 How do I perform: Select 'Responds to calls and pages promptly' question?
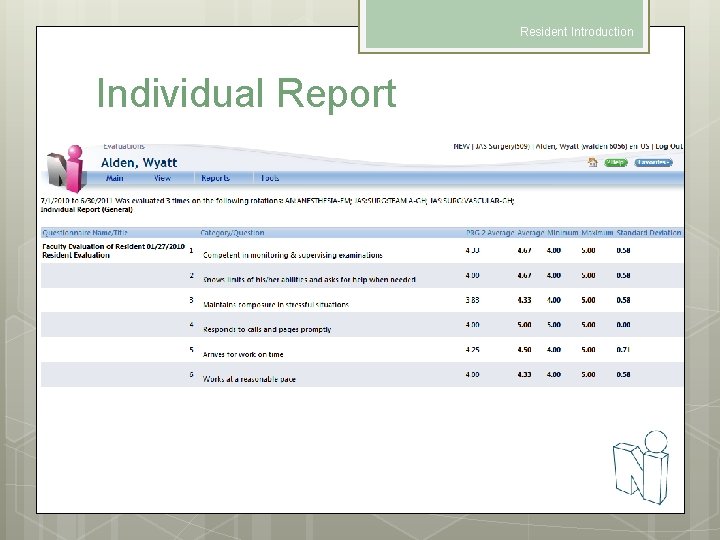pyautogui.click(x=267, y=330)
